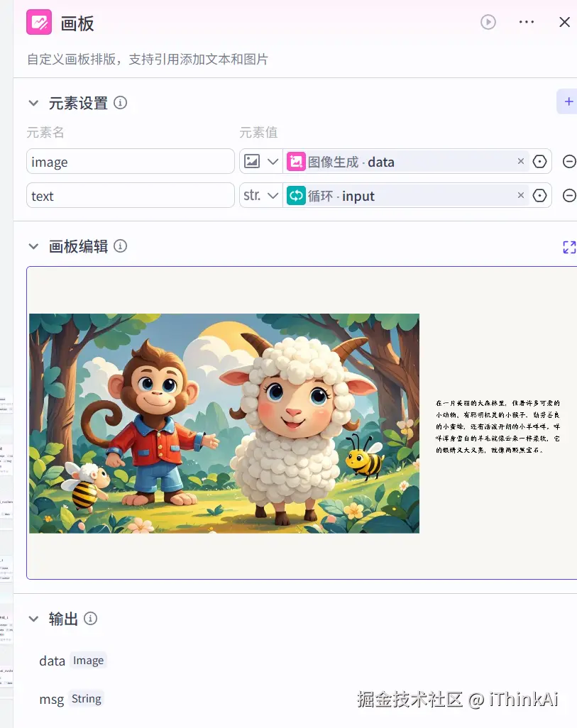This screenshot has height=728, width=577.
Task: Collapse the 输出 section
Action: [33, 618]
